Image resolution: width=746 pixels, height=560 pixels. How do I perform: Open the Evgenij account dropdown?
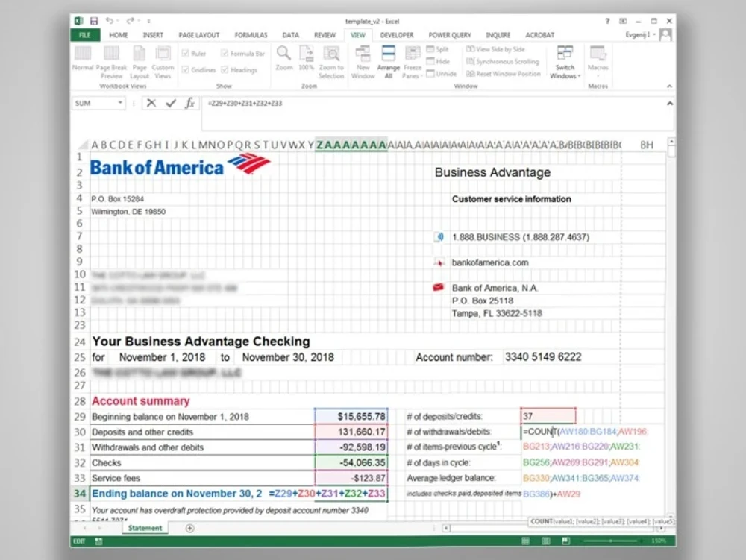click(x=641, y=35)
